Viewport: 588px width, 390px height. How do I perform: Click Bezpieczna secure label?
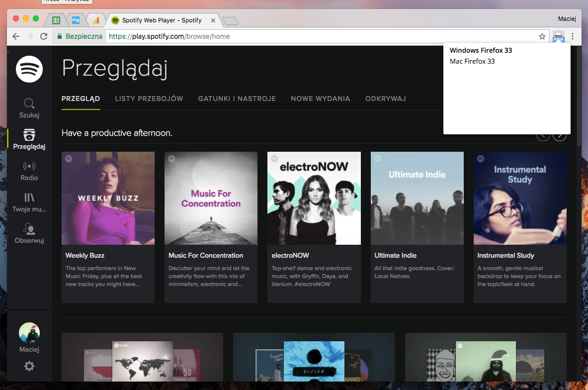[x=84, y=36]
